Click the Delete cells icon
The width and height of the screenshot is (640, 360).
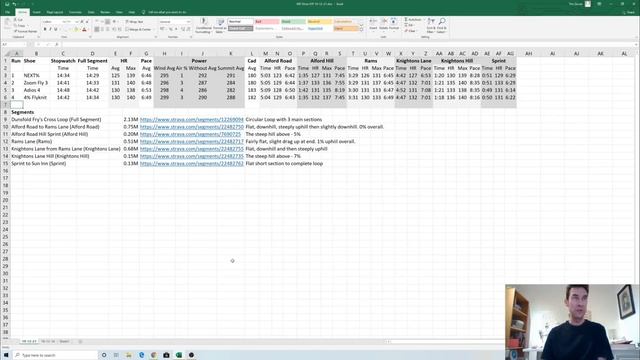[383, 24]
